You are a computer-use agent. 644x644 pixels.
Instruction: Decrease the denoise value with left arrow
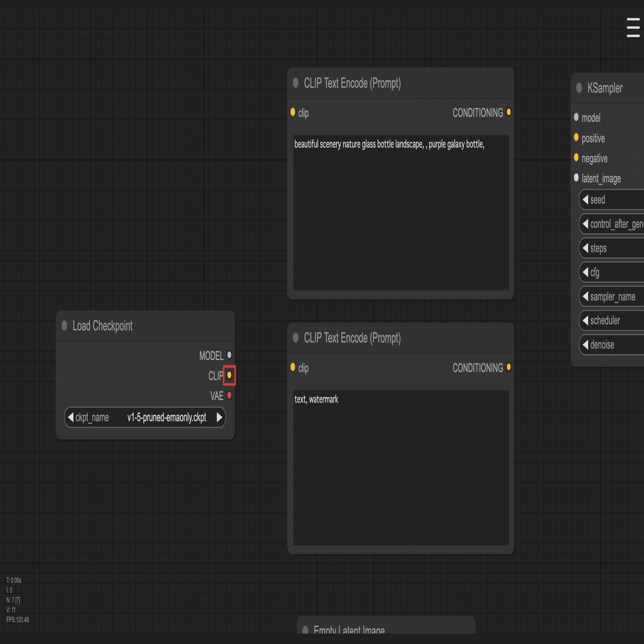point(585,345)
